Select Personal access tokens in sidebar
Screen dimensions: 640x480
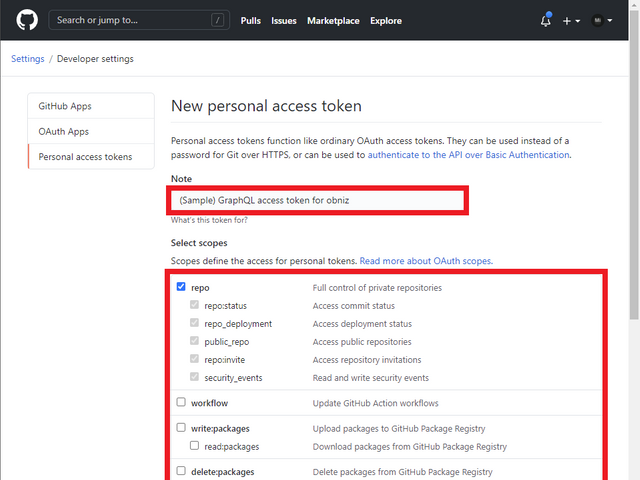[91, 157]
